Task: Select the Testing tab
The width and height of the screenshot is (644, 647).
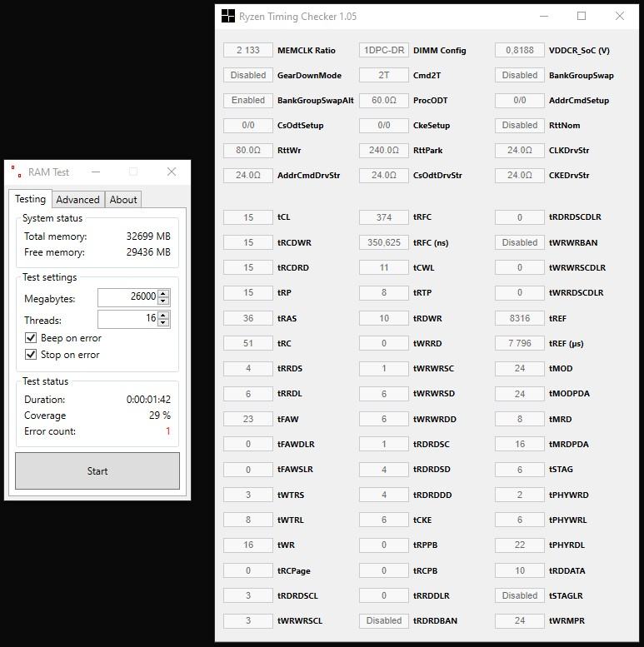Action: (x=30, y=199)
